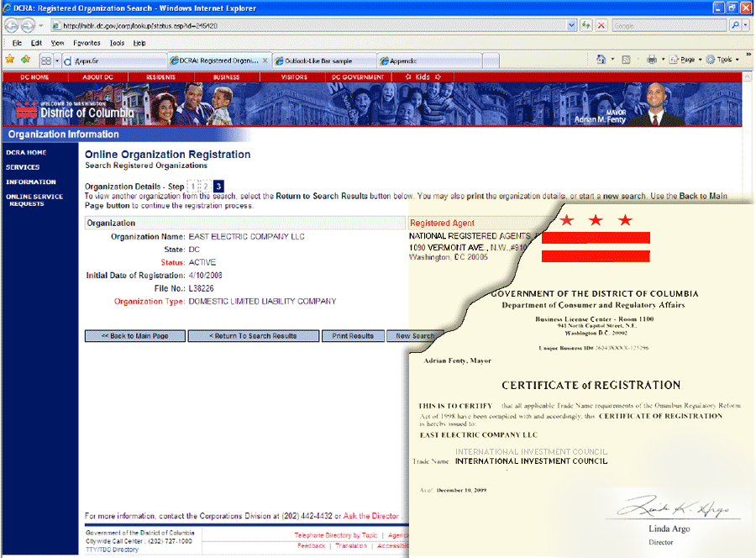
Task: Open SERVICES in the left sidebar
Action: click(x=23, y=167)
